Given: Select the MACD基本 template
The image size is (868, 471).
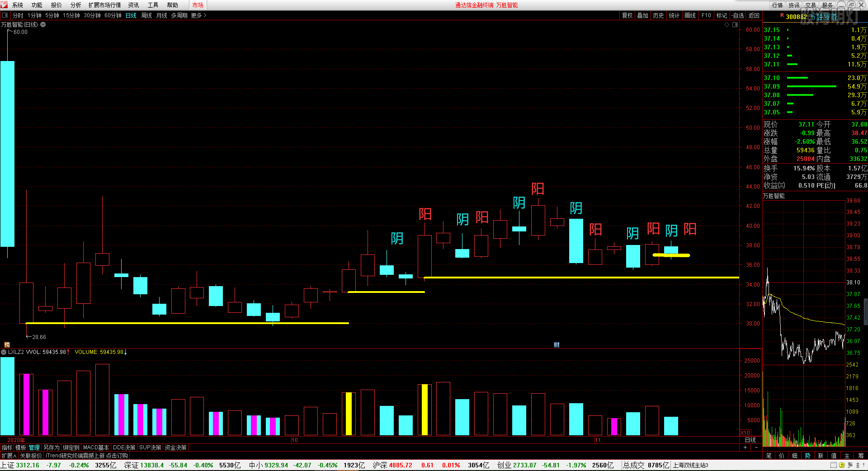Looking at the screenshot, I should [96, 447].
